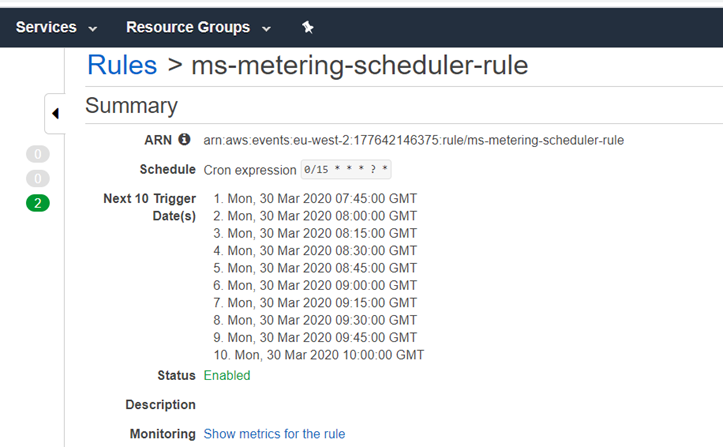This screenshot has width=723, height=447.
Task: Click the Summary section heading
Action: pyautogui.click(x=131, y=106)
